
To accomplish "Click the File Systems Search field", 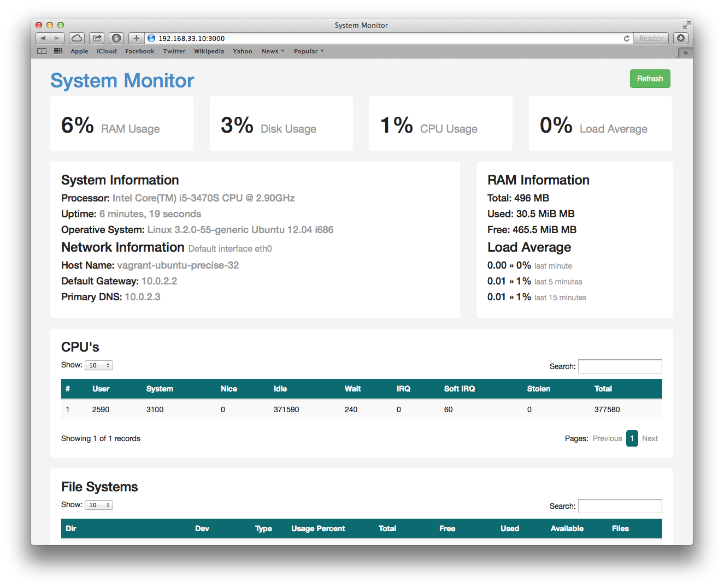I will (x=620, y=506).
